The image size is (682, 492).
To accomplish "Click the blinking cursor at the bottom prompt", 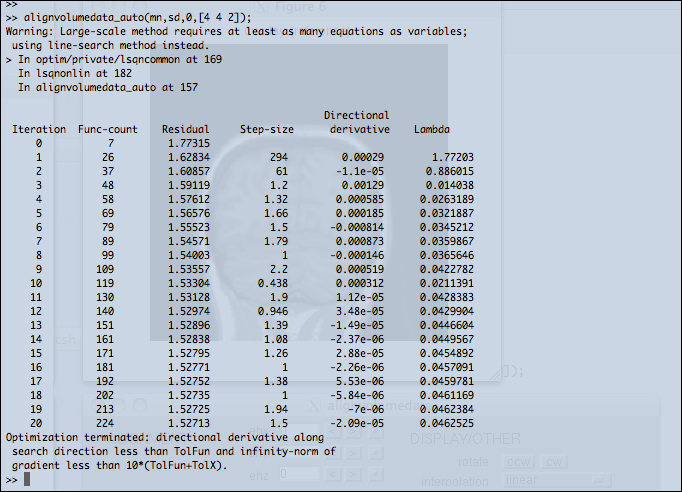I will 28,480.
